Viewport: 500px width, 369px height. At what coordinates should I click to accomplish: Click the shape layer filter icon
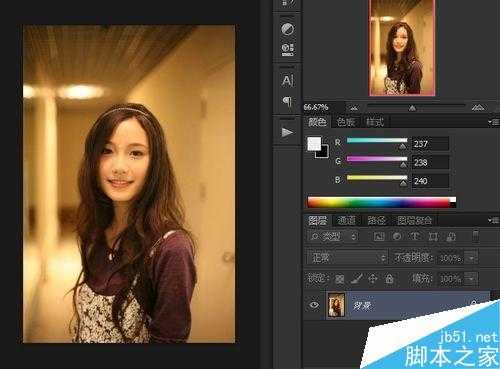(x=433, y=236)
